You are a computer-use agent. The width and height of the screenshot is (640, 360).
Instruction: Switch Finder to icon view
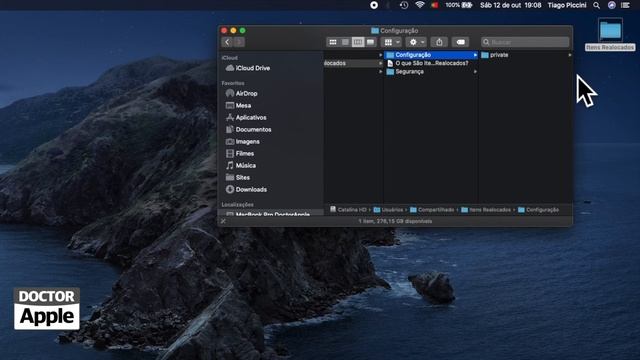coord(333,42)
